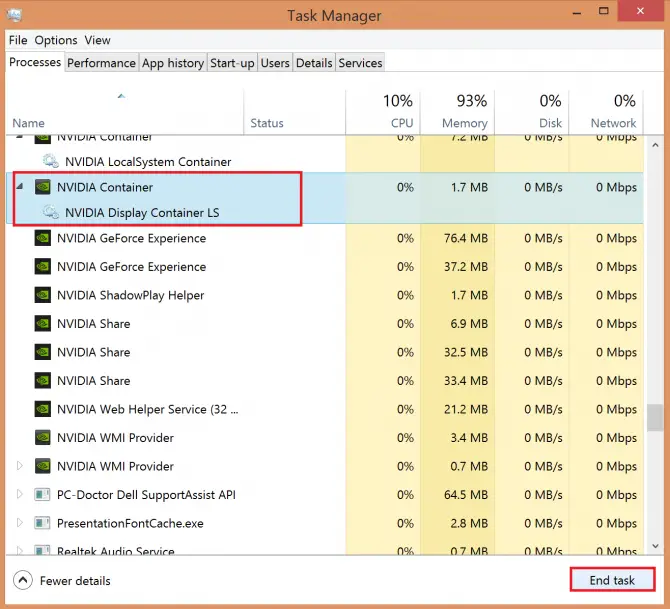Click the 64.5 MB memory value

466,495
